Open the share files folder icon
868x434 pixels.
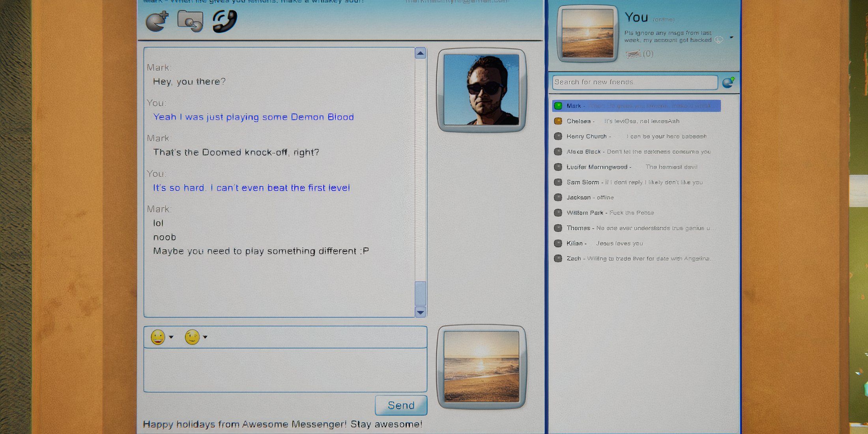(191, 21)
